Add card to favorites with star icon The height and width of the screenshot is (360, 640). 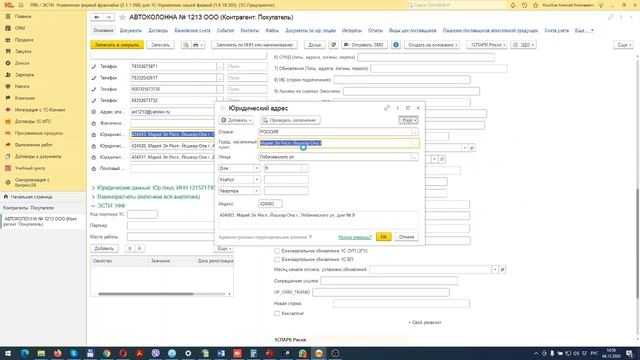click(122, 17)
